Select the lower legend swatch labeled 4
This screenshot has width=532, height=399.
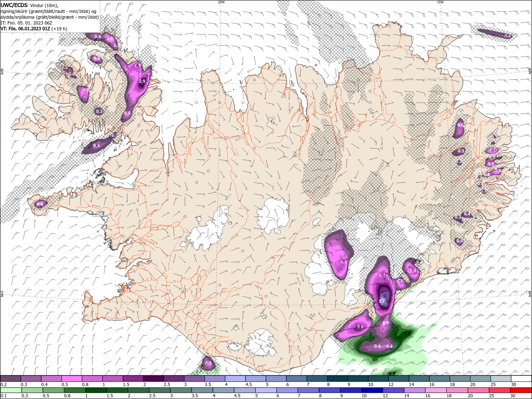tap(224, 390)
